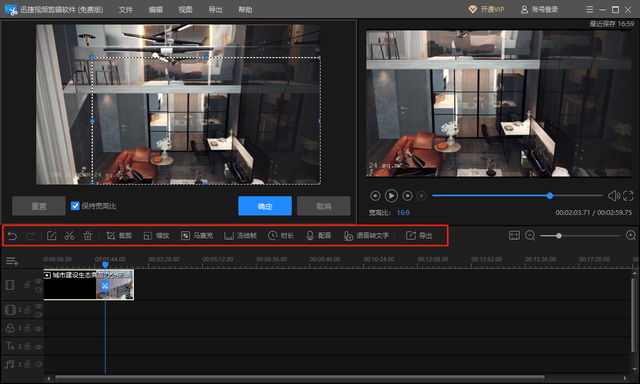This screenshot has width=640, height=384.
Task: Toggle the lock on main video track
Action: click(27, 285)
